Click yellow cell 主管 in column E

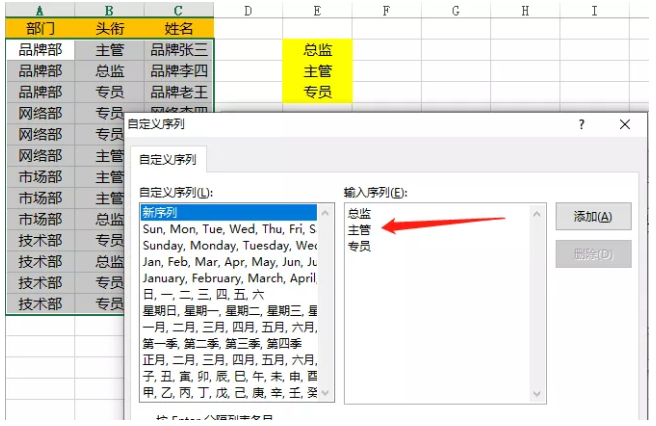[x=317, y=71]
